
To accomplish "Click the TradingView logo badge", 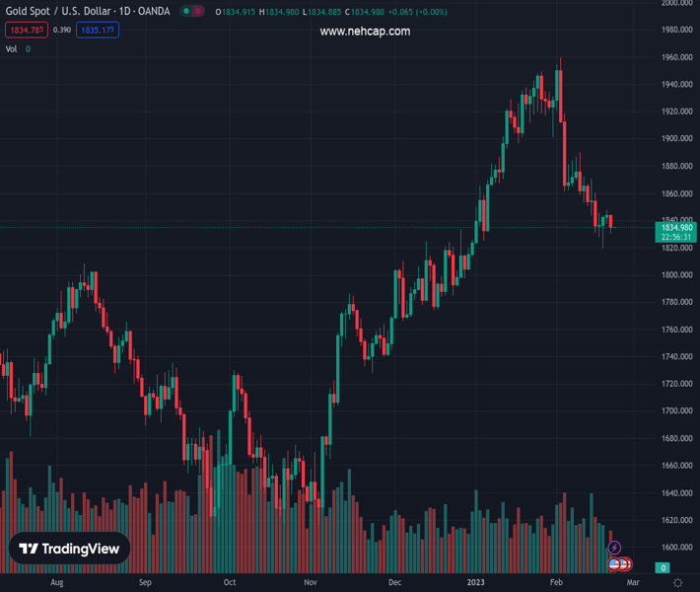I will [x=70, y=550].
